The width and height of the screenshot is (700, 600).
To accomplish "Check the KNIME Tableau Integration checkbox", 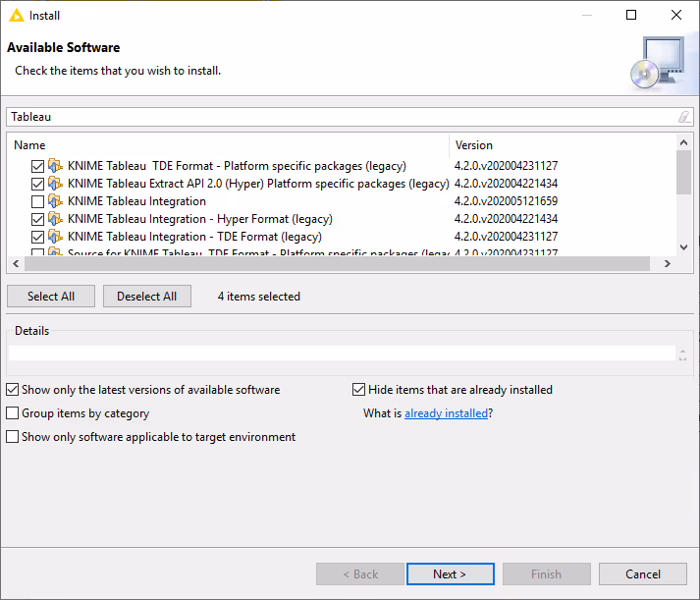I will [x=38, y=201].
